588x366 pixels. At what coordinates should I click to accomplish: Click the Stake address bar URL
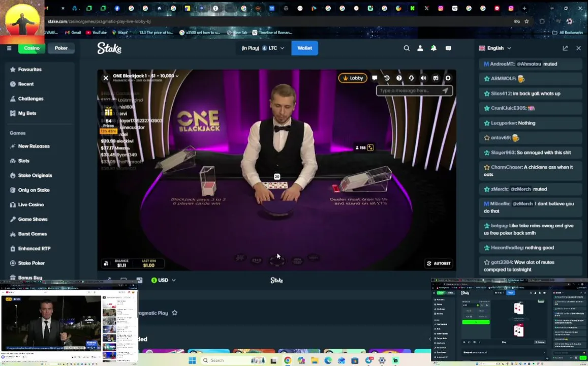[x=99, y=21]
